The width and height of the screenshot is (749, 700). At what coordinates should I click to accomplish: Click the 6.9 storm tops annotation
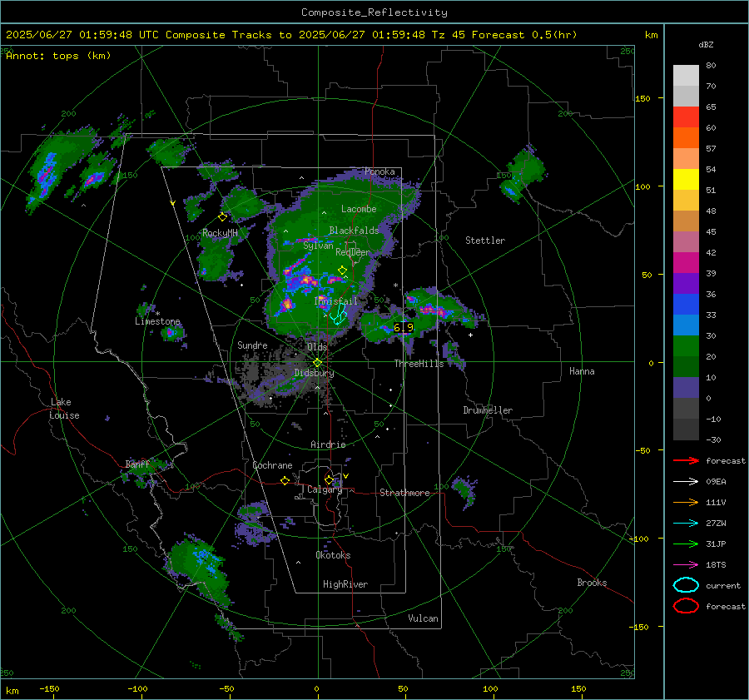[404, 327]
